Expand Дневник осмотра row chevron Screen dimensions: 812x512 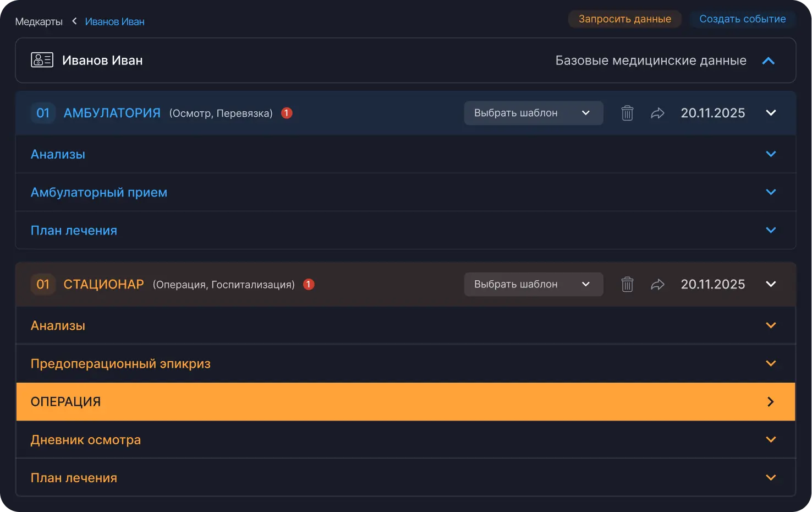pos(771,439)
